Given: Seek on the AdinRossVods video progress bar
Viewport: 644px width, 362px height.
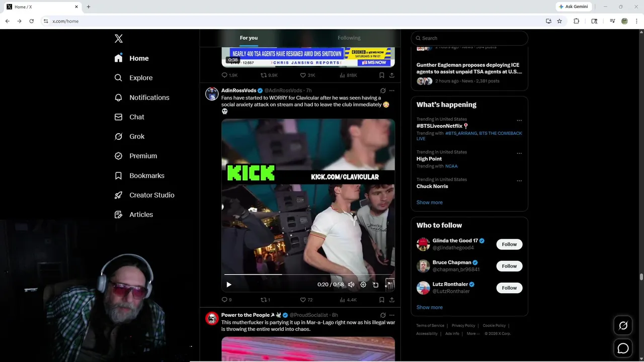Looking at the screenshot, I should point(308,275).
